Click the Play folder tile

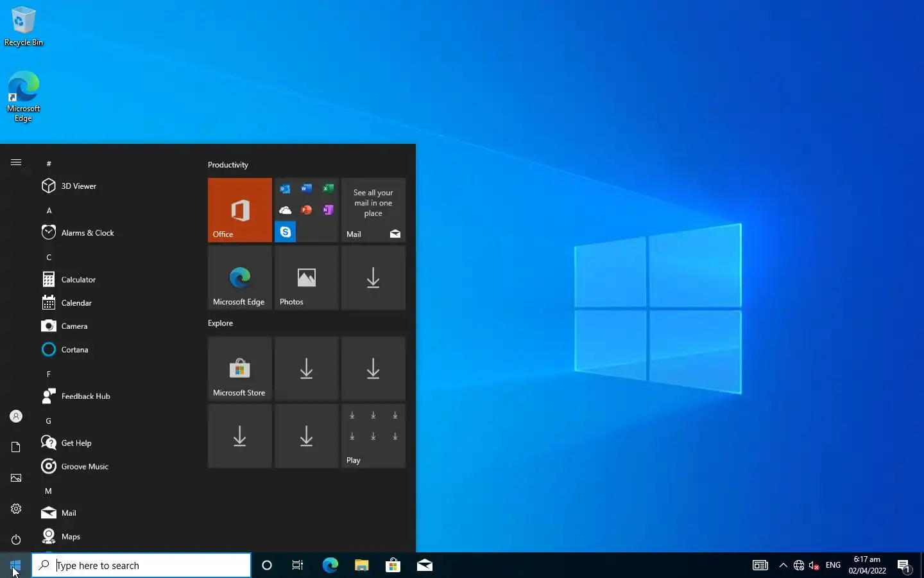coord(373,435)
